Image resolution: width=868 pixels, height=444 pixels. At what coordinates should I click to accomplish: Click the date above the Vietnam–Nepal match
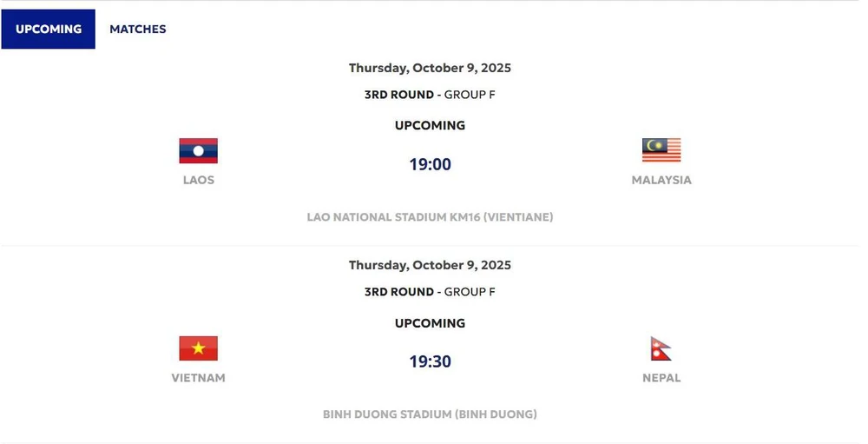pyautogui.click(x=430, y=265)
